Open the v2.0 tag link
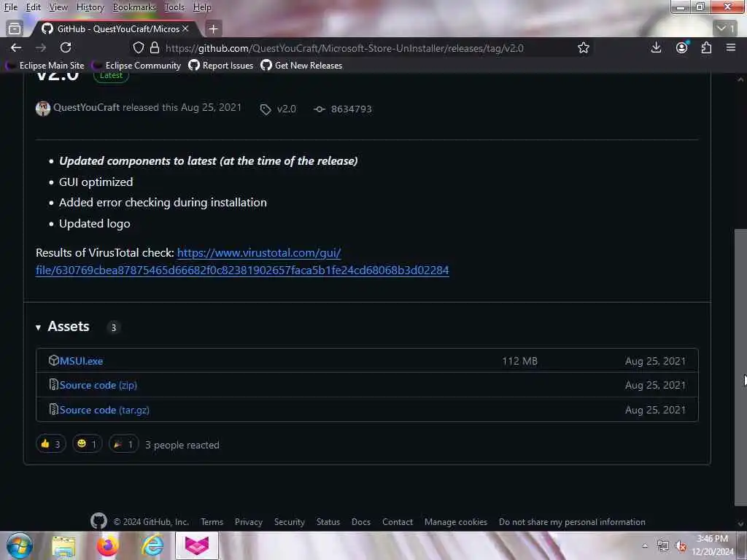This screenshot has height=560, width=747. coord(279,109)
